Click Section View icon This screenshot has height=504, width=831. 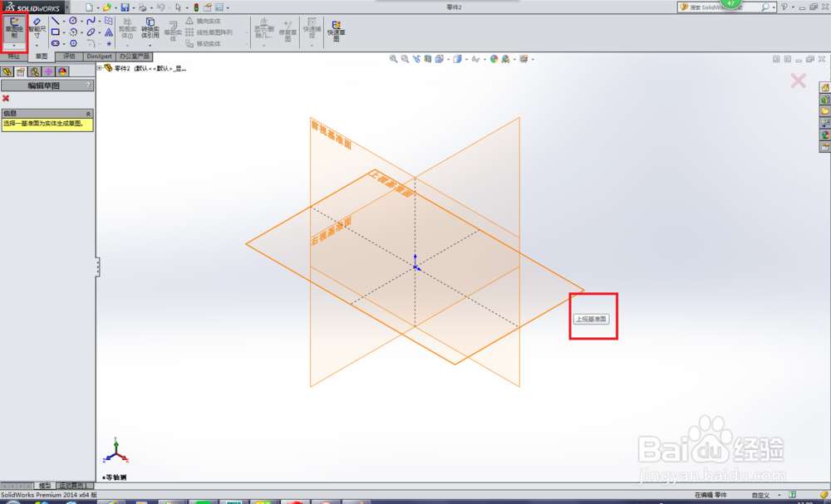coord(428,59)
